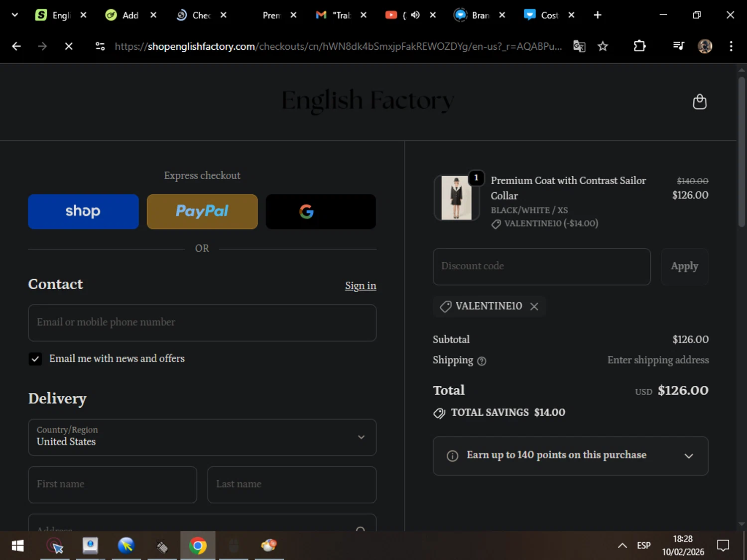
Task: Open the Chrome profile avatar
Action: (x=705, y=46)
